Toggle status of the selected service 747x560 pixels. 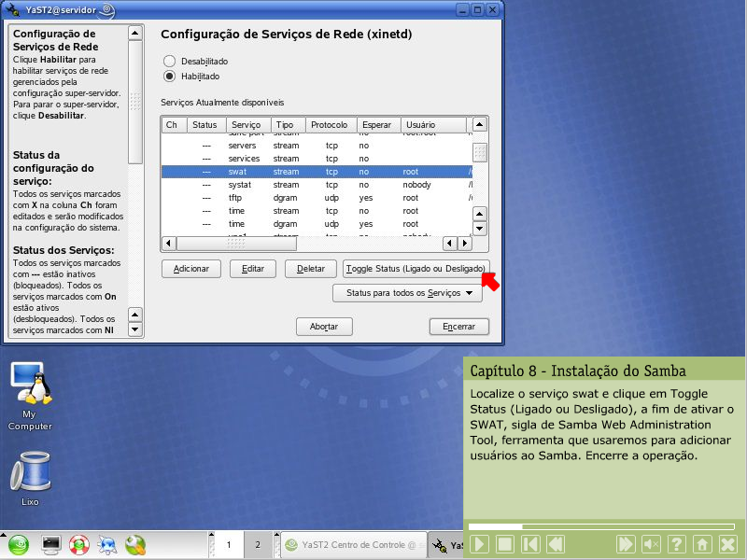(416, 269)
